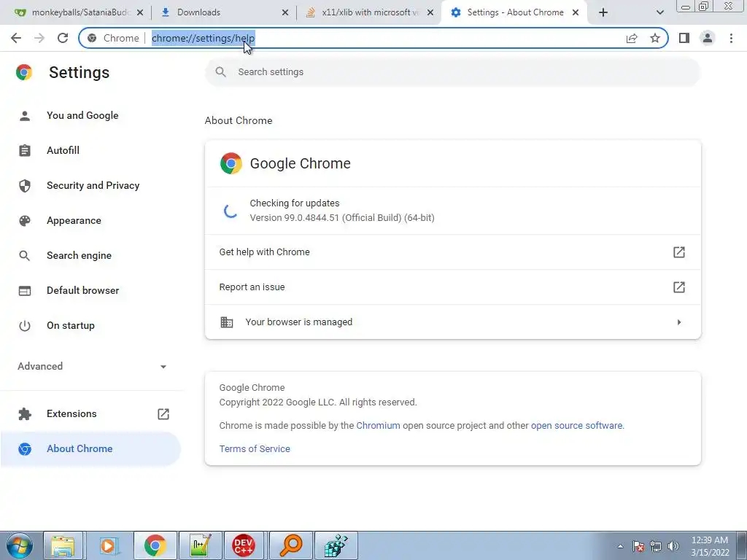Open the Chrome three-dot menu
This screenshot has height=560, width=747.
click(731, 38)
